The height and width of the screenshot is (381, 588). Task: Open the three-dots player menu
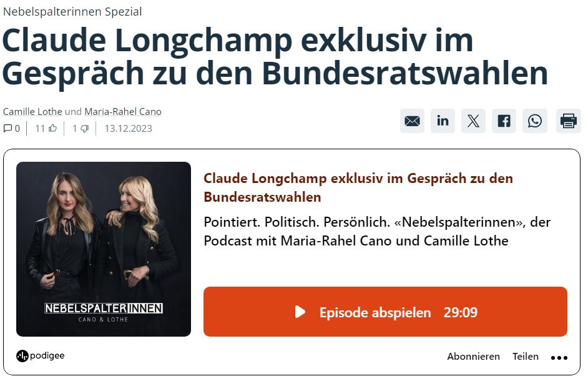click(559, 358)
